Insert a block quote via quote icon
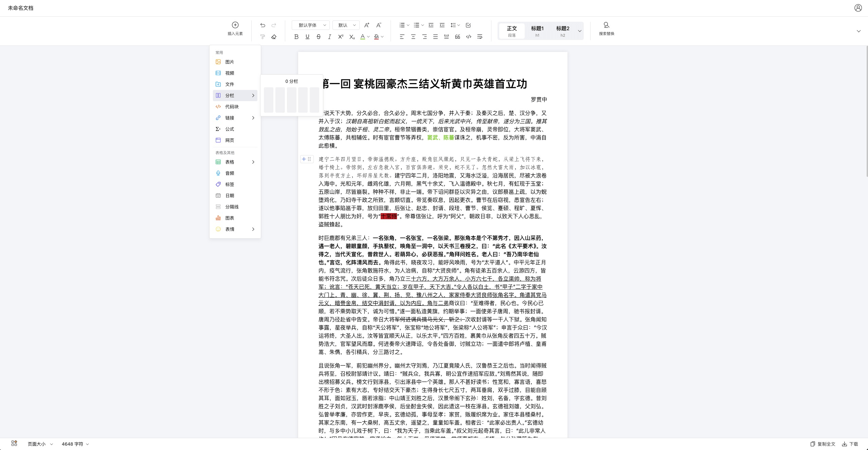Viewport: 868px width, 450px height. click(x=457, y=37)
